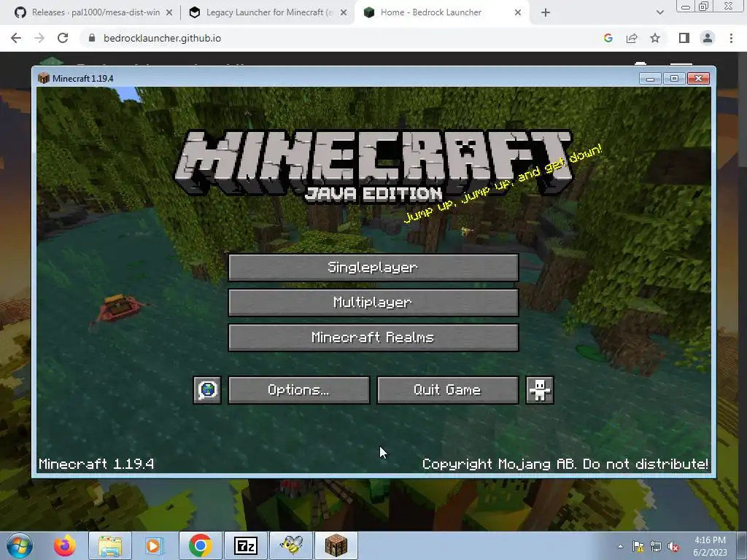The height and width of the screenshot is (560, 747).
Task: Open network status tray icon
Action: click(x=656, y=547)
